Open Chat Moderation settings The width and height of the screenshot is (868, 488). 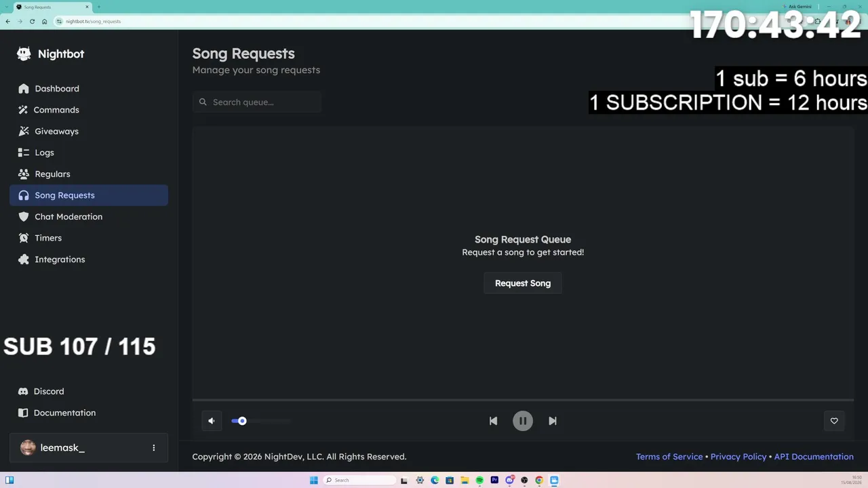(89, 217)
